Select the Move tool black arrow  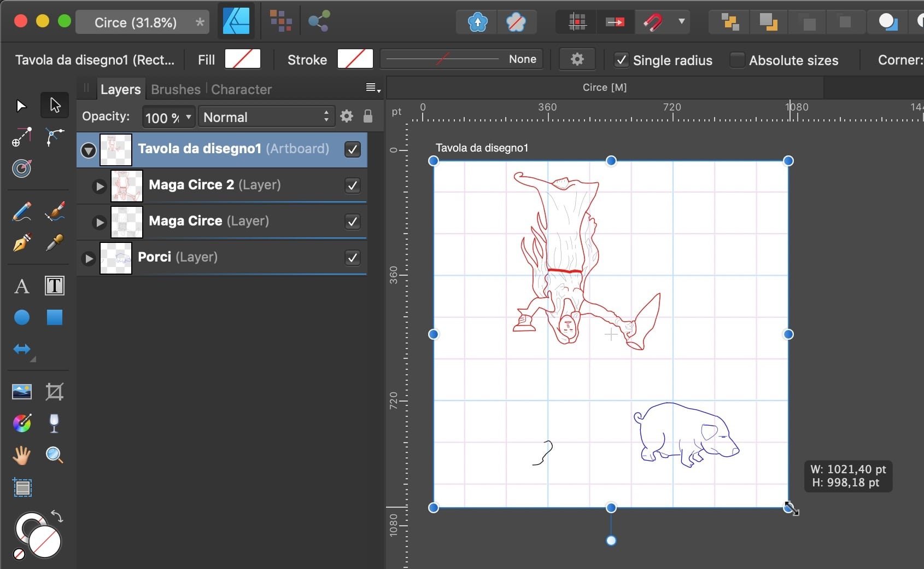[21, 106]
